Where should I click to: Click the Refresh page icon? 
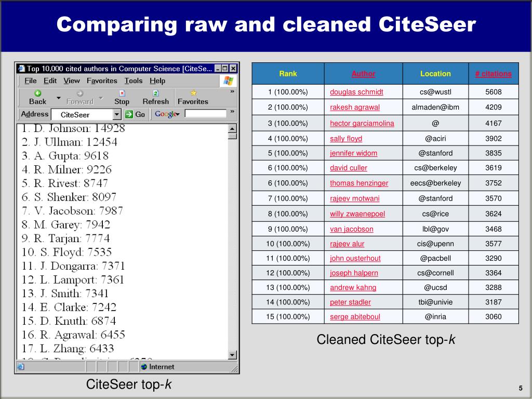coord(156,93)
